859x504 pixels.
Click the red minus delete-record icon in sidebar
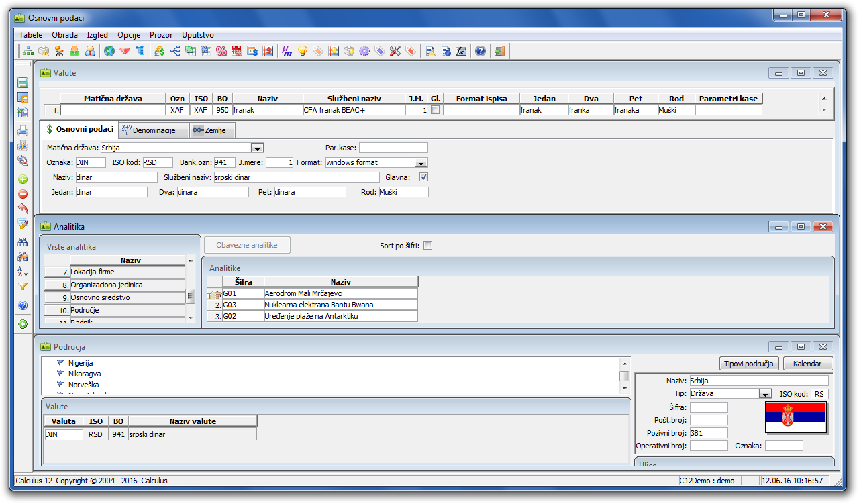23,194
